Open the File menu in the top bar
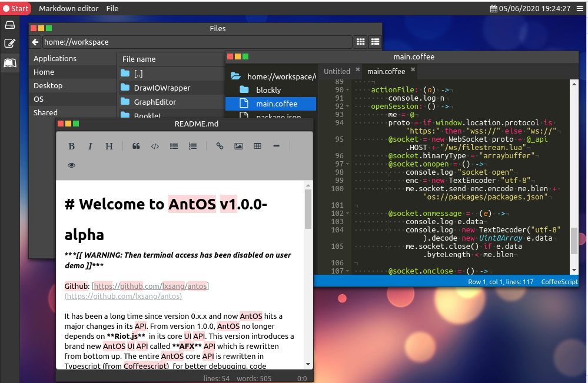 pos(112,8)
